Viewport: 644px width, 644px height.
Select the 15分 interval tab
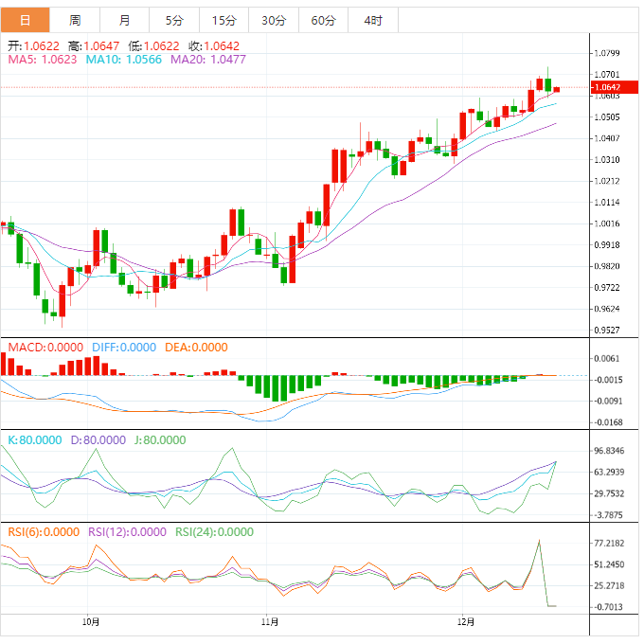click(224, 20)
